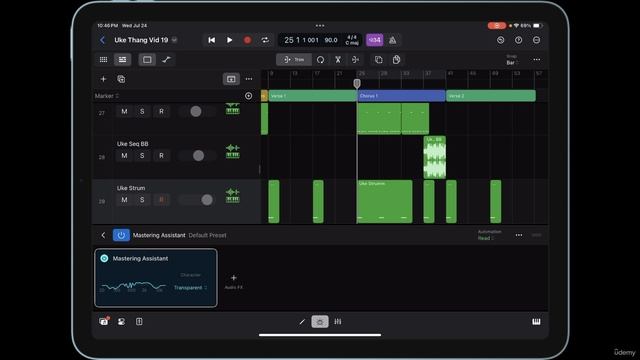
Task: Click the Uke Seq BB volume slider
Action: [x=197, y=156]
